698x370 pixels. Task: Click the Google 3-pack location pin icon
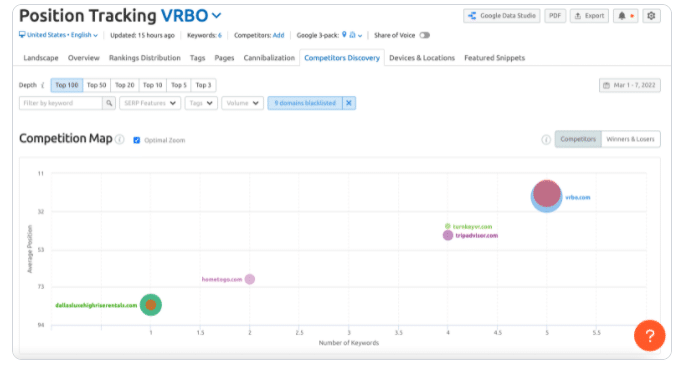coord(344,35)
